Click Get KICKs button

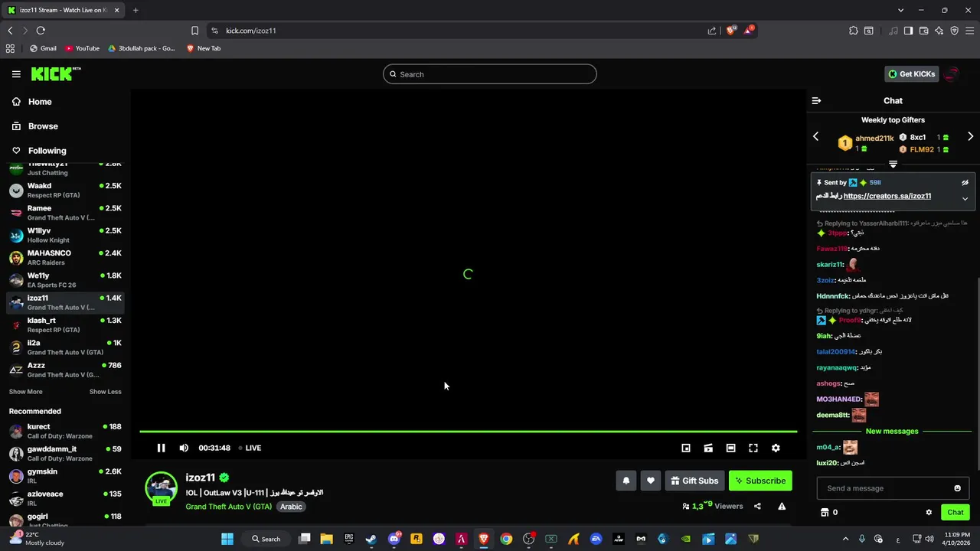(911, 74)
